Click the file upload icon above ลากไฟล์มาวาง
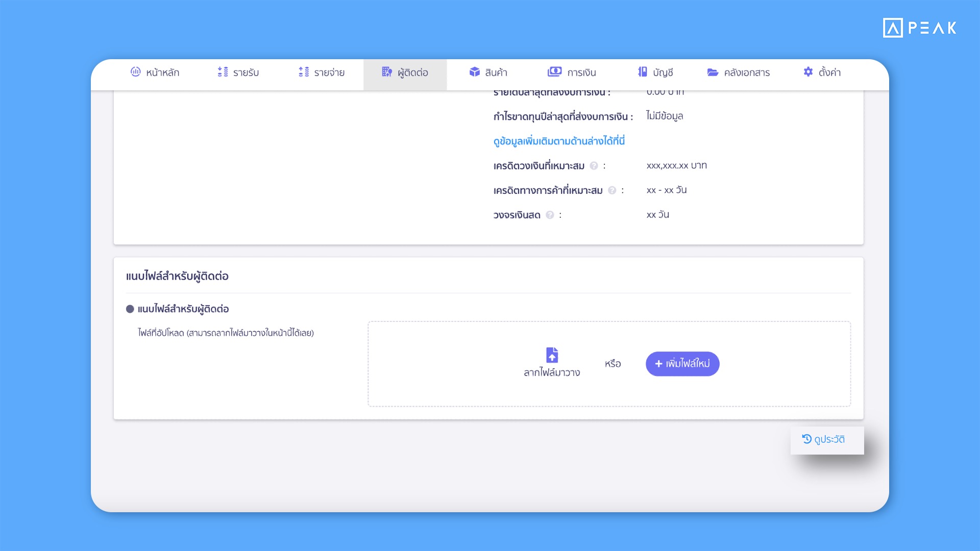Screen dimensions: 980x551 pyautogui.click(x=552, y=355)
